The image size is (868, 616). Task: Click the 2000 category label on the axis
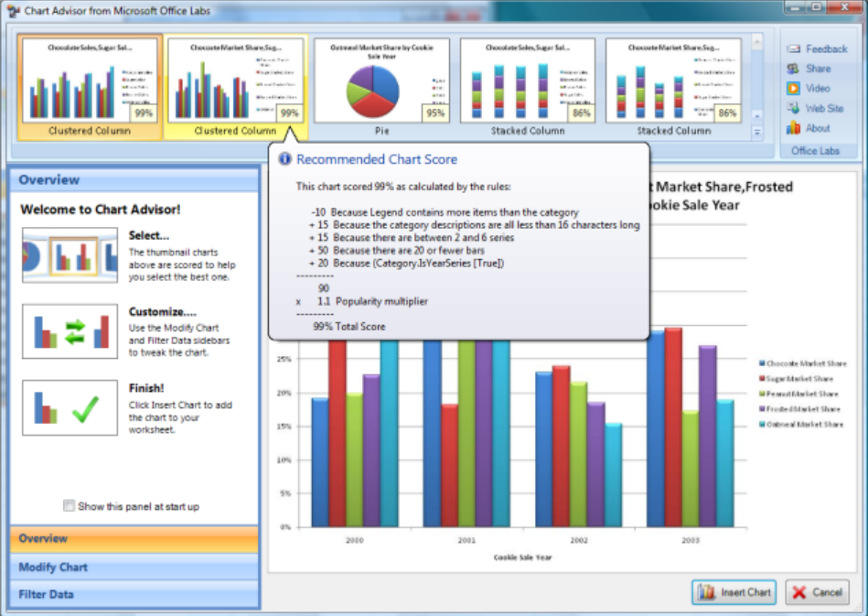[x=355, y=540]
